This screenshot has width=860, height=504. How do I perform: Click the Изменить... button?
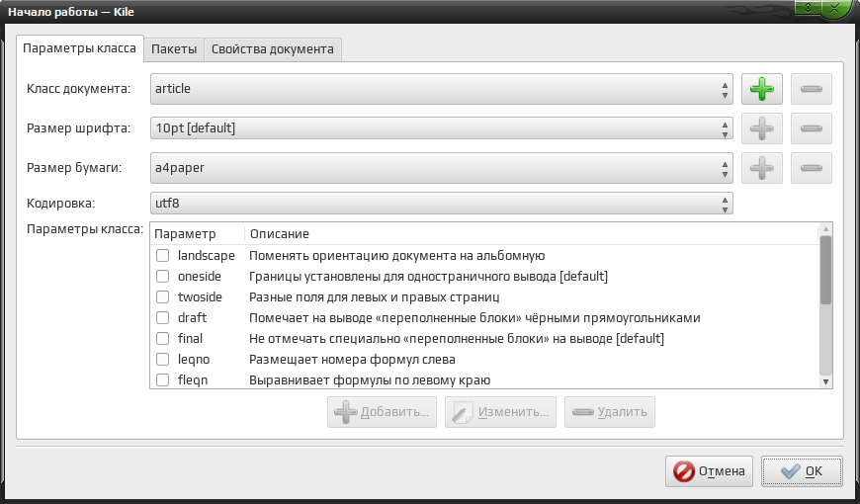(501, 412)
